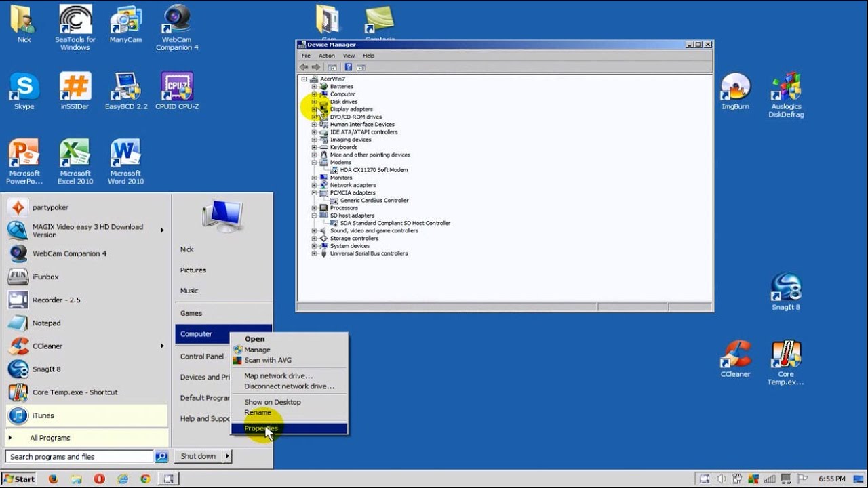Open SnagIt 8 desktop shortcut
Screen dimensions: 868x488
tap(786, 292)
